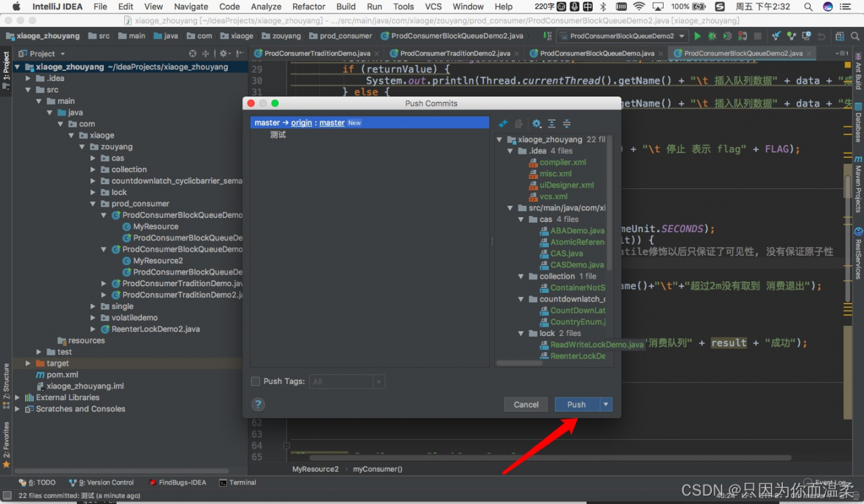Click the Build project icon beside run configuration
The width and height of the screenshot is (864, 504).
[546, 36]
